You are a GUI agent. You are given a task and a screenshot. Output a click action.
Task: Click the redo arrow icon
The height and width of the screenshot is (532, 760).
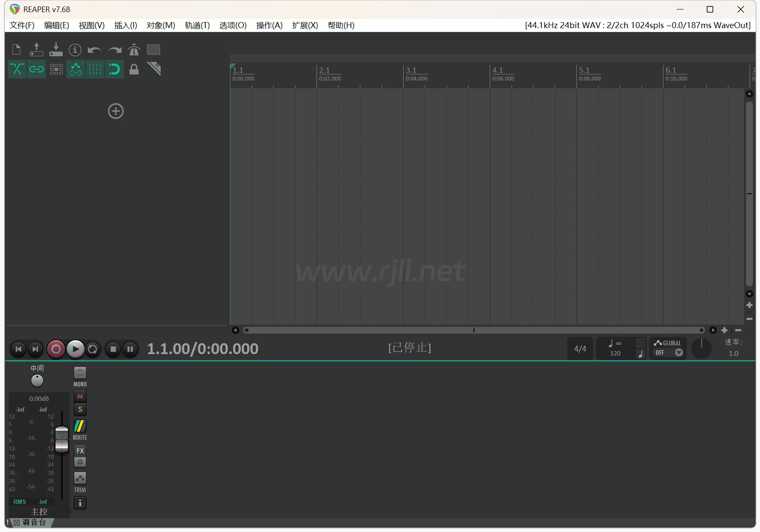(x=115, y=50)
